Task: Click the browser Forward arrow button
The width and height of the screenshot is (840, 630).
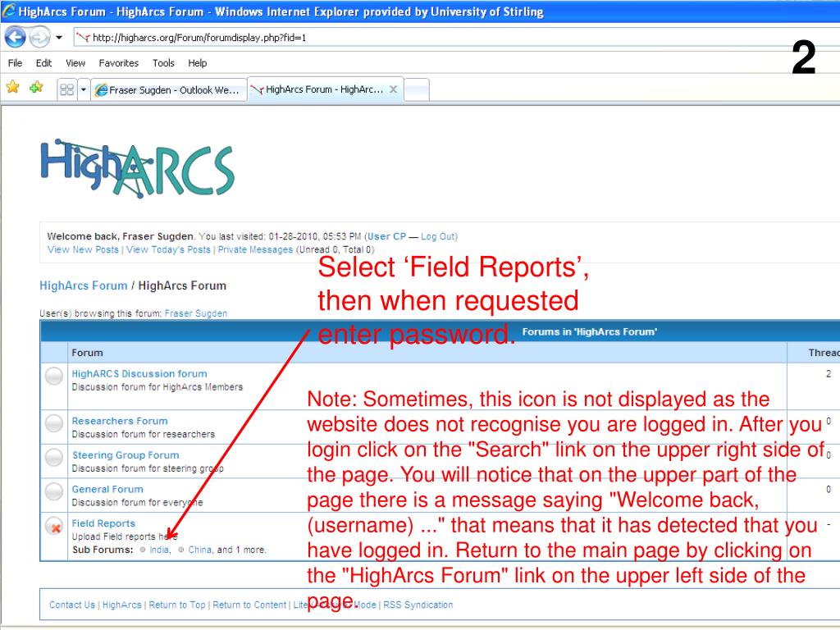Action: click(39, 38)
